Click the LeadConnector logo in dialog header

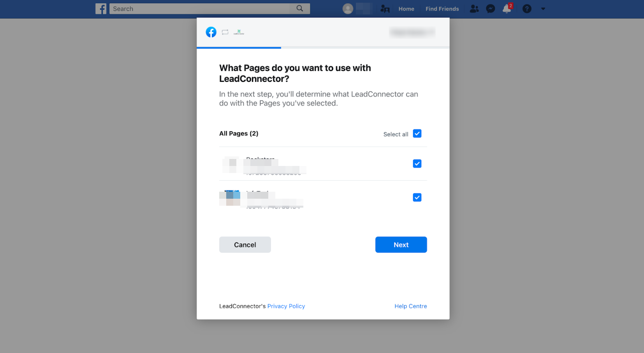click(239, 32)
